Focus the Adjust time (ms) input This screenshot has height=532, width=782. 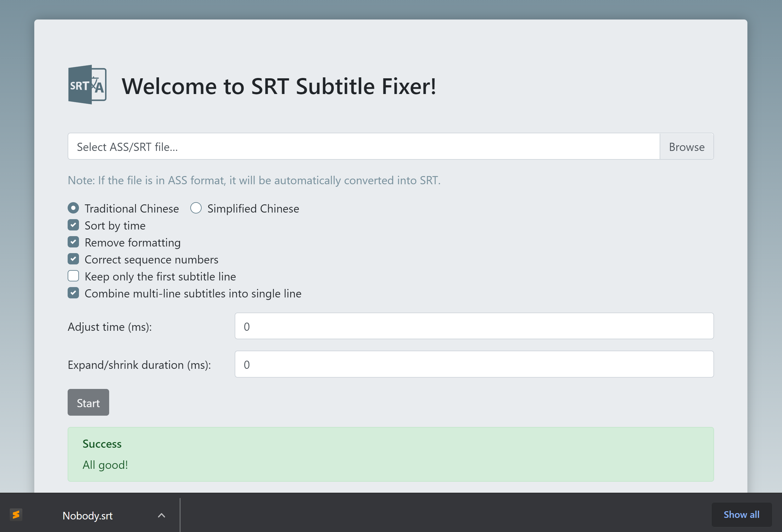tap(474, 326)
